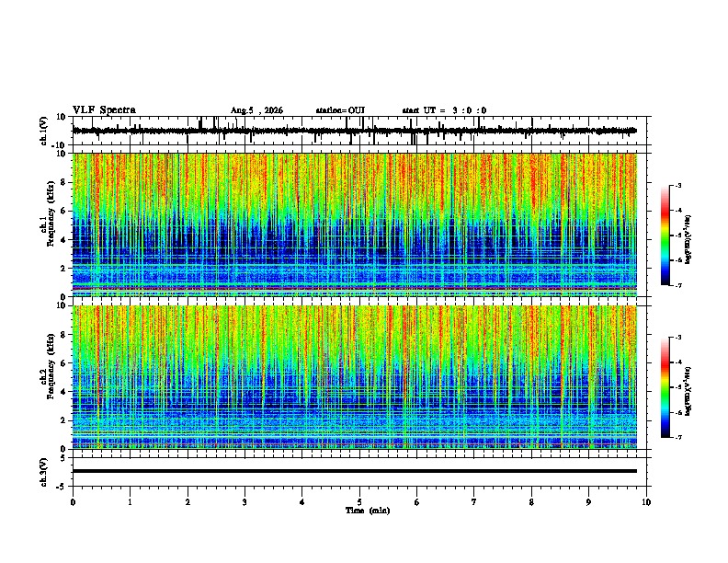
Task: Click the "ch.3(V)" axis label
Action: pos(44,472)
